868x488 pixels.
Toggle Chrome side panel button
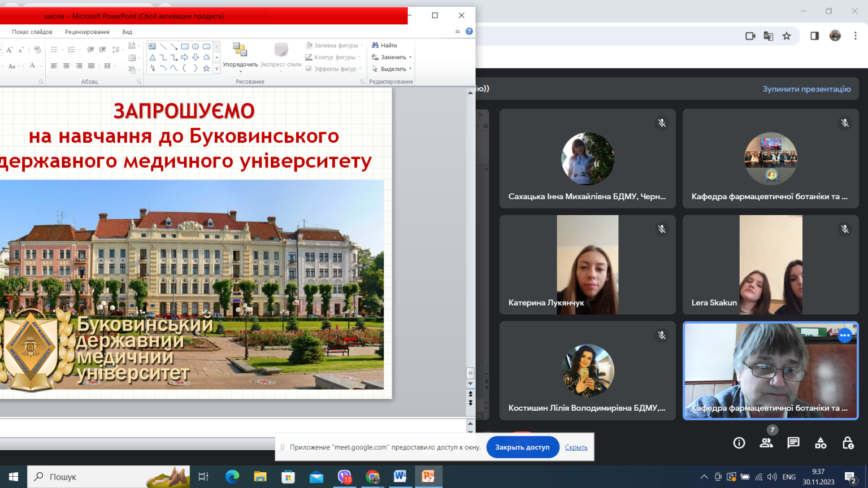814,36
